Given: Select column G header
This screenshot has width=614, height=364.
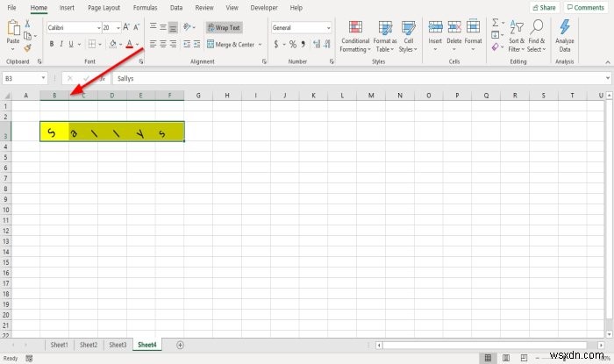Looking at the screenshot, I should tap(198, 95).
